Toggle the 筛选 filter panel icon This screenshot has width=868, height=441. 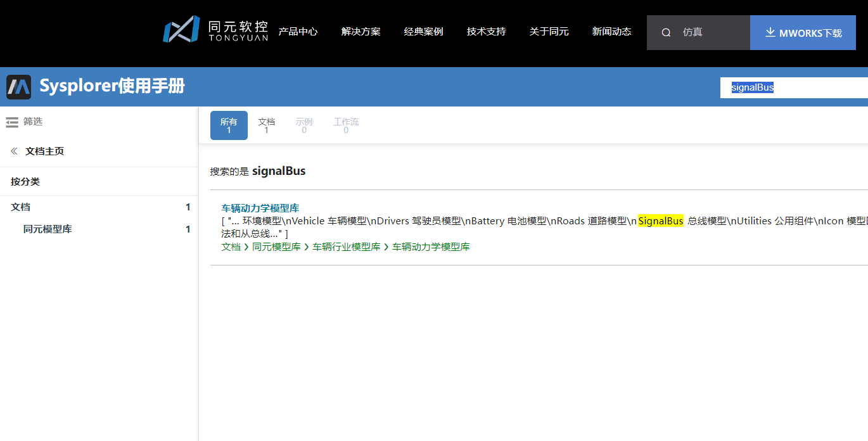(12, 122)
